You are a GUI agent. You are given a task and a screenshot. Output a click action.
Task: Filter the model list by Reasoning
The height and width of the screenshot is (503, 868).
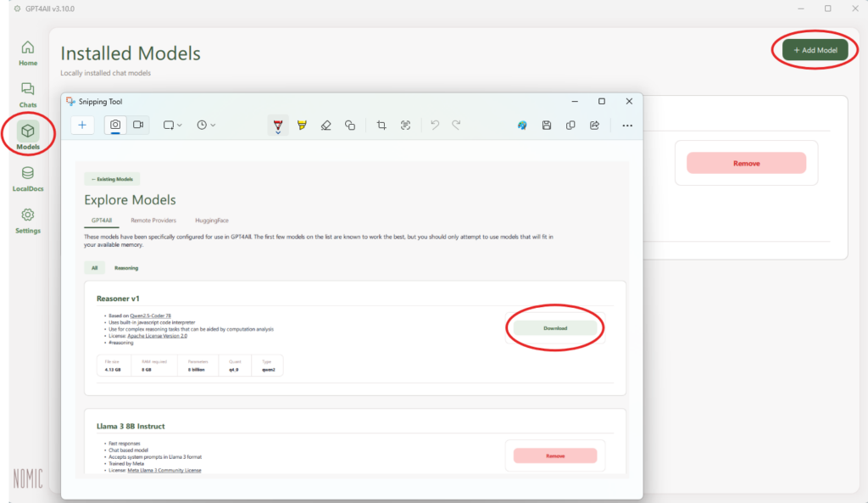coord(126,267)
